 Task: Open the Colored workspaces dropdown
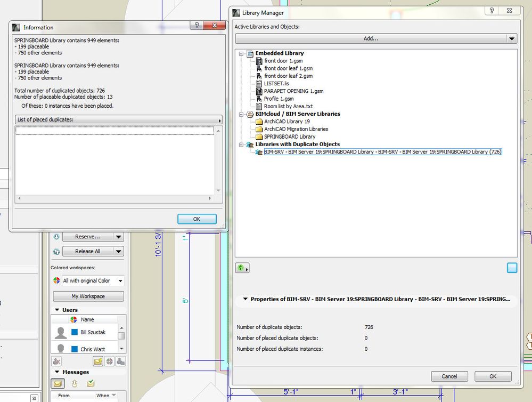(x=120, y=280)
